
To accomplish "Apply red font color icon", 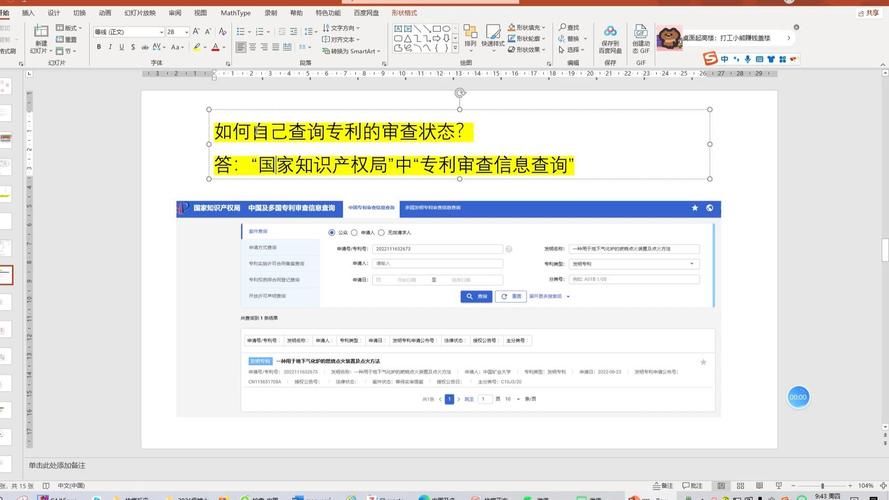I will point(215,48).
